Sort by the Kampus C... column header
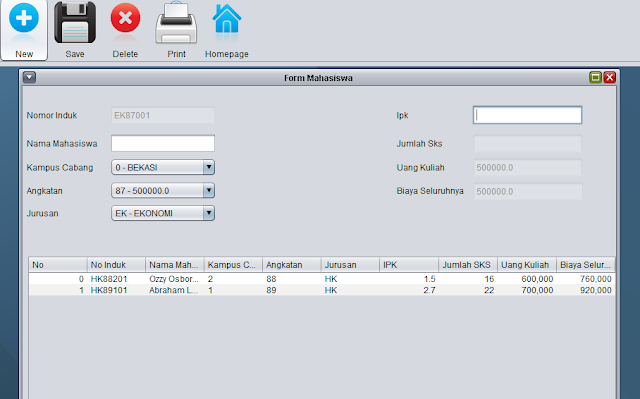The width and height of the screenshot is (640, 399). [x=233, y=265]
